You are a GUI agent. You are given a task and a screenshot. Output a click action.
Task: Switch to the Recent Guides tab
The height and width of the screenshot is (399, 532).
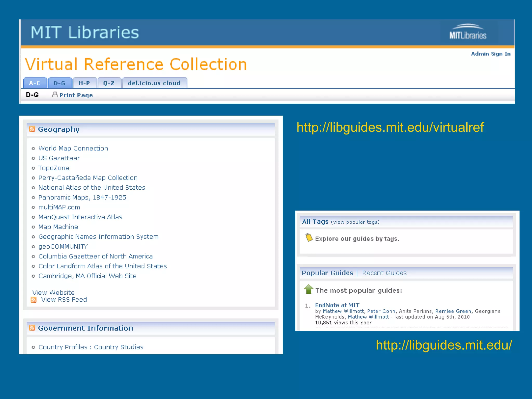click(384, 273)
